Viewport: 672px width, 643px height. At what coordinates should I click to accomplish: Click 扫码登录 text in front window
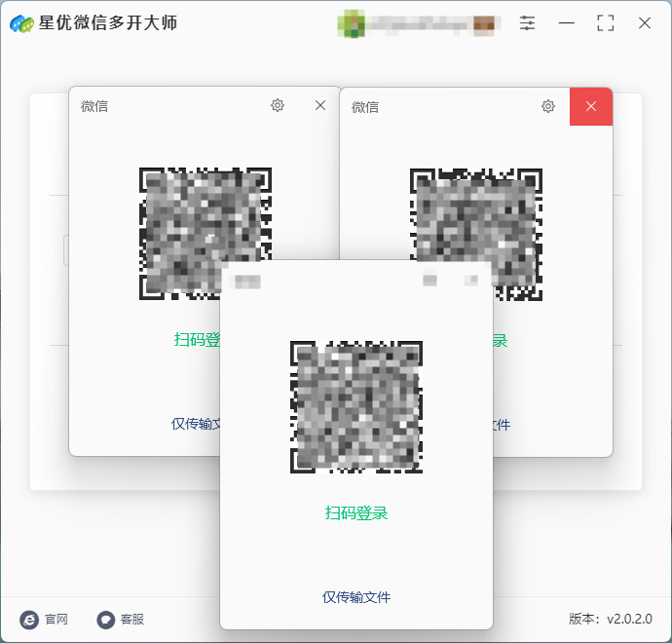[356, 512]
